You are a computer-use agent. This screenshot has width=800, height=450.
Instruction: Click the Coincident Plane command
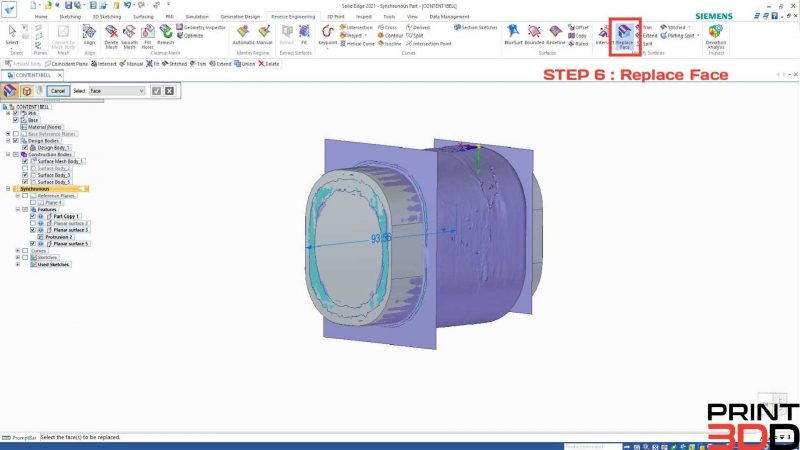click(x=66, y=64)
